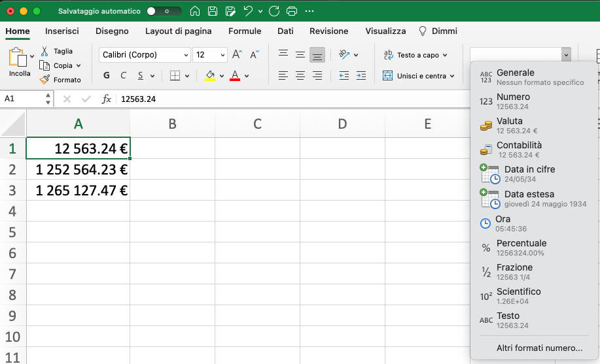Expand the Copia options arrow
Screen dimensions: 600x364
click(79, 66)
